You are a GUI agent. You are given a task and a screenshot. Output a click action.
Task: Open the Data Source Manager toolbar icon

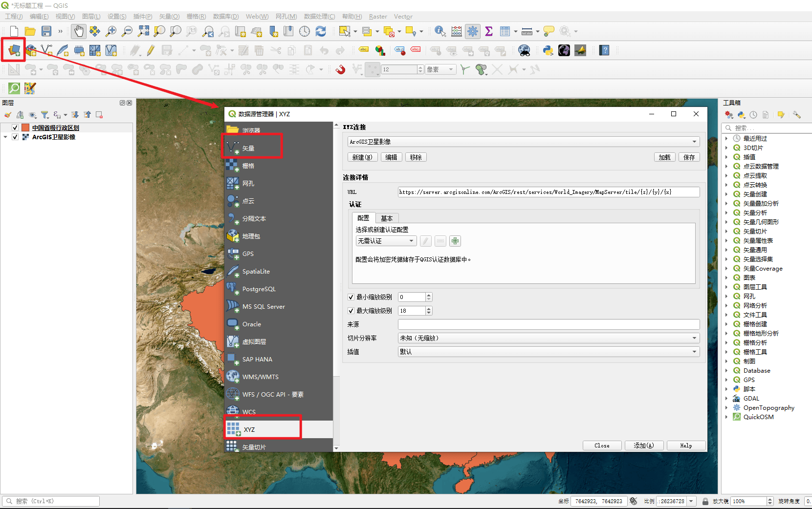14,50
